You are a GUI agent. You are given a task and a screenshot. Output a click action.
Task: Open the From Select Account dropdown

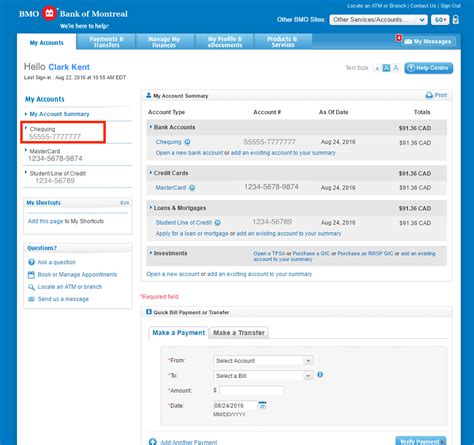point(263,361)
